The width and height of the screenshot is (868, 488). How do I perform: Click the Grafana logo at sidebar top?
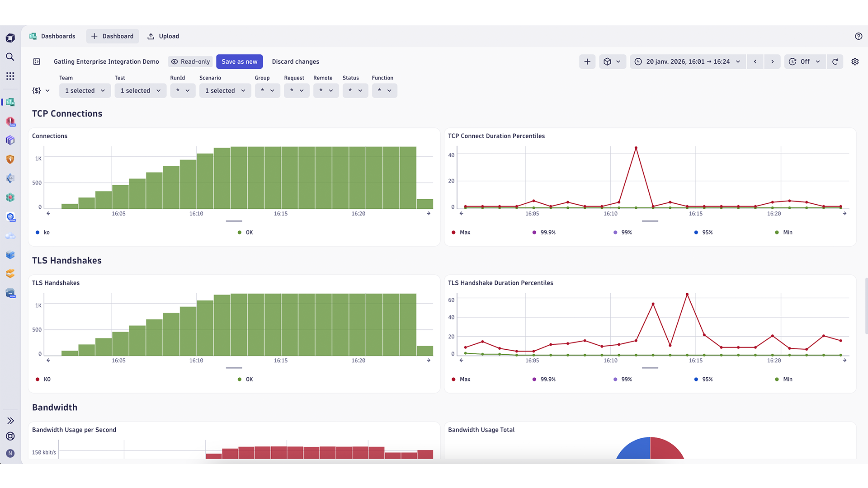pyautogui.click(x=10, y=38)
